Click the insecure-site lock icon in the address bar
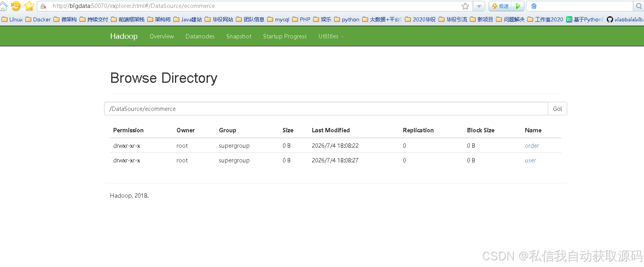The width and height of the screenshot is (644, 267). point(44,6)
